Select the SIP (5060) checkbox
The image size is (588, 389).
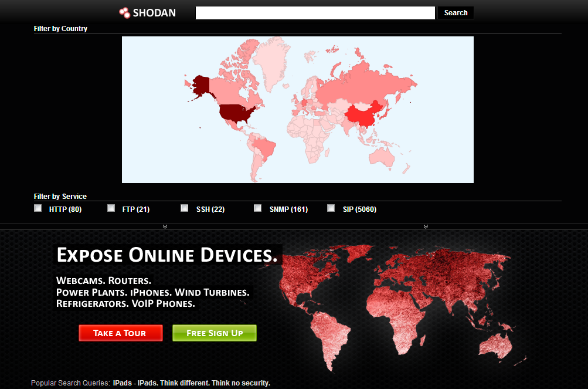[331, 208]
